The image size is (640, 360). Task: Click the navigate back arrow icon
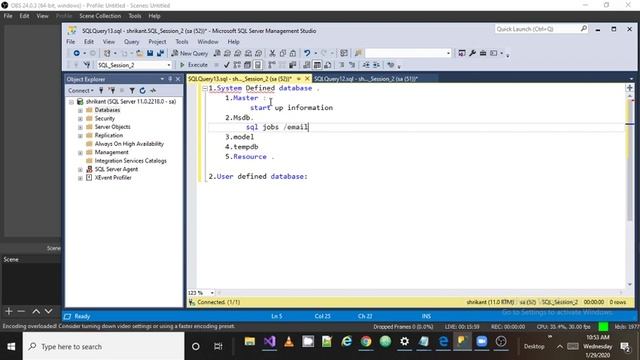tap(76, 53)
